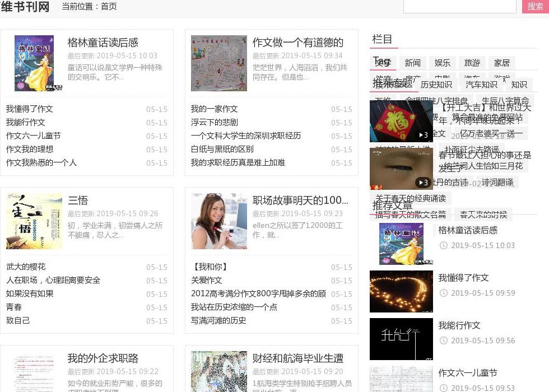The width and height of the screenshot is (549, 392).
Task: Open 我的一家作文 link
Action: pyautogui.click(x=214, y=109)
